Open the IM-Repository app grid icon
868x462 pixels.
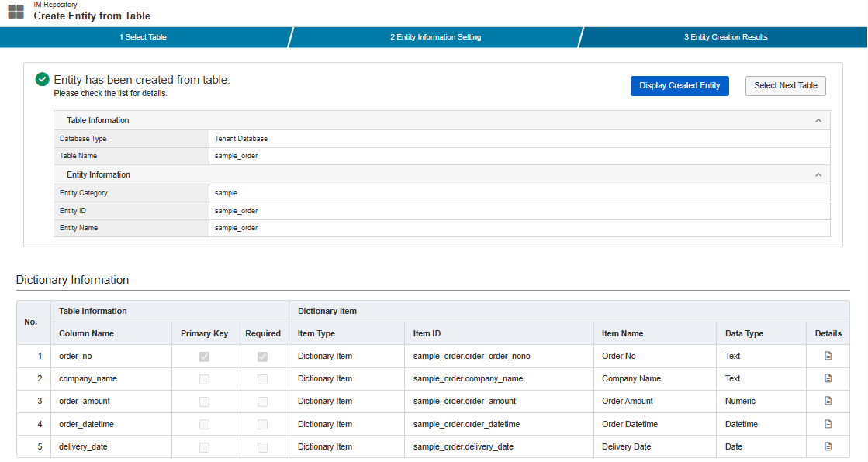point(16,12)
